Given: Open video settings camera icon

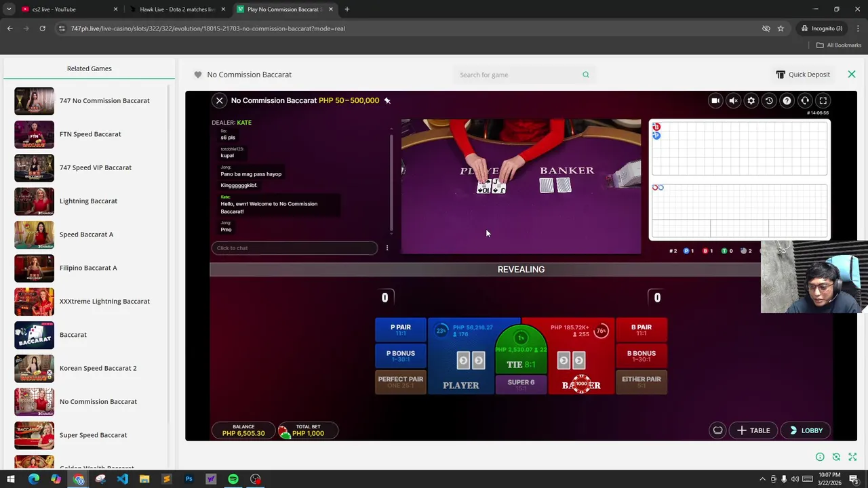Looking at the screenshot, I should pyautogui.click(x=715, y=100).
